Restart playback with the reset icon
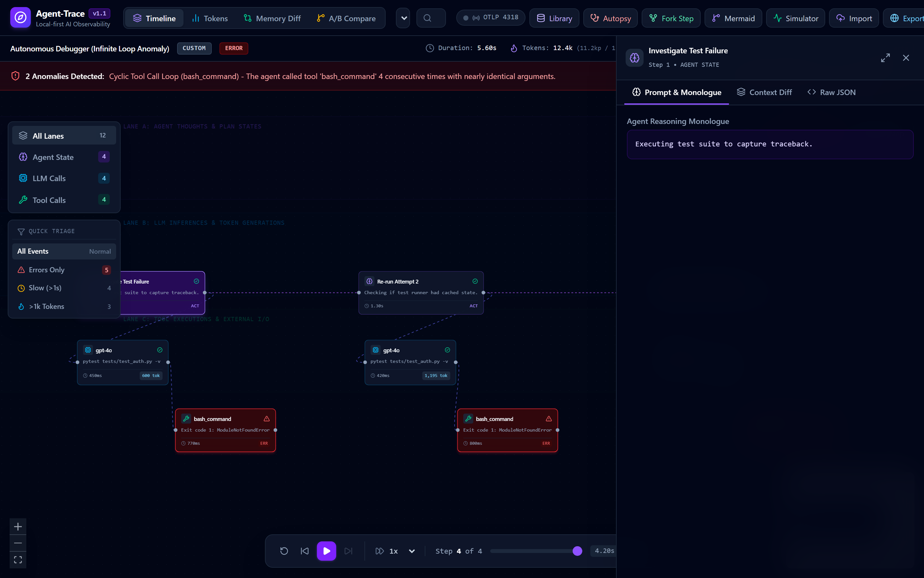The height and width of the screenshot is (578, 924). click(x=284, y=551)
